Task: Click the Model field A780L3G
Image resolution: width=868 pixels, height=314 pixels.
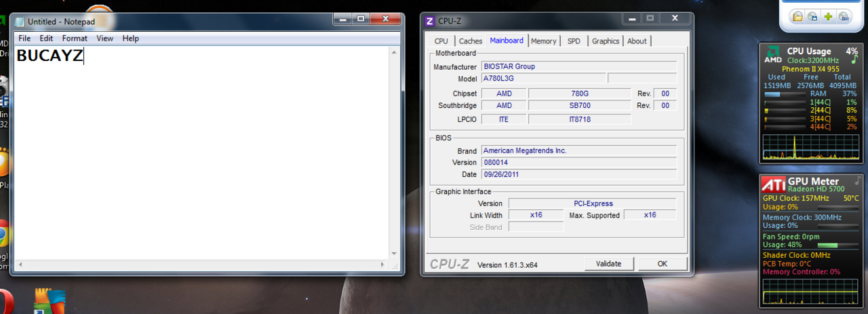Action: (x=542, y=79)
